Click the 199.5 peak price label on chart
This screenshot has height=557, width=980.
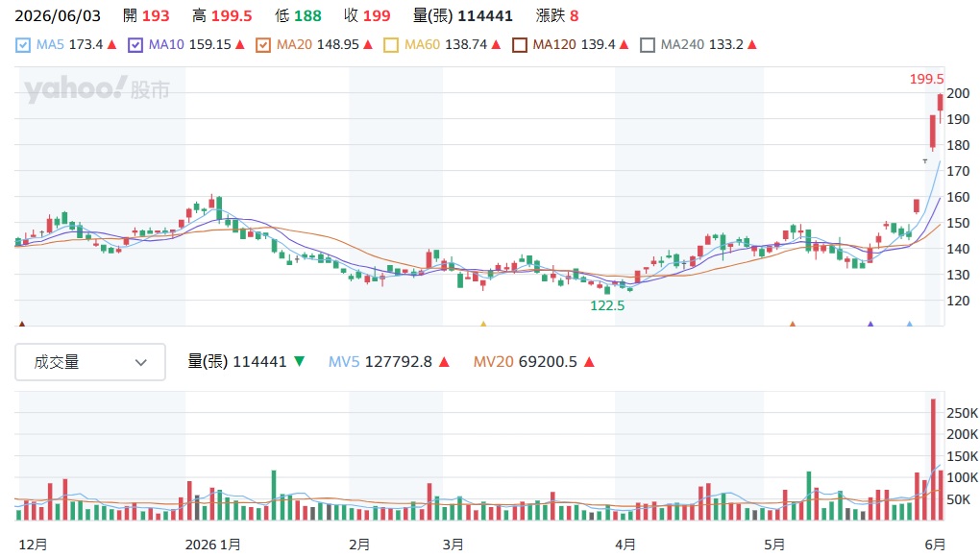(x=926, y=80)
